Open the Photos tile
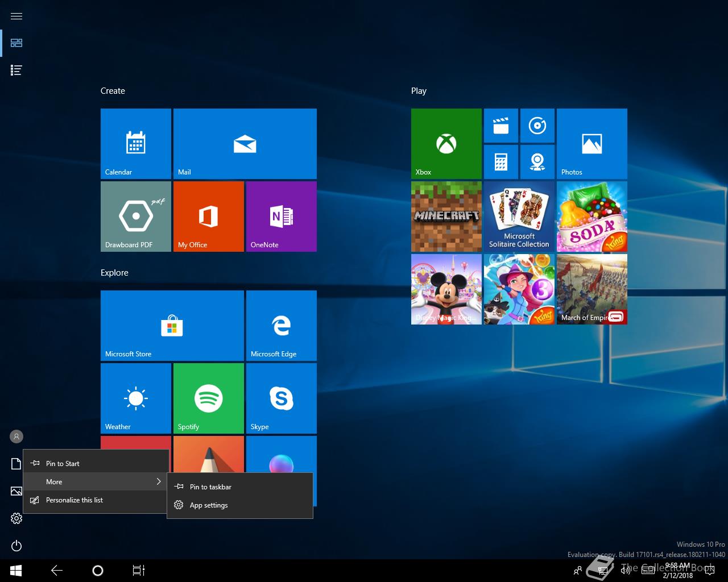The image size is (728, 582). click(592, 144)
